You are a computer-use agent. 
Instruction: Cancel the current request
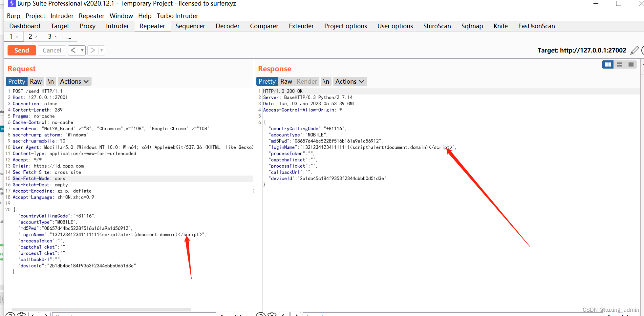pos(52,50)
